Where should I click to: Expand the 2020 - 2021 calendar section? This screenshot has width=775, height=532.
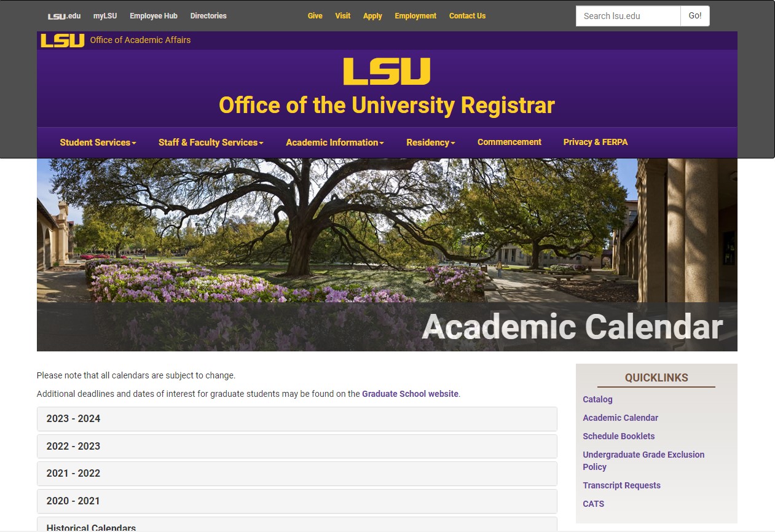[297, 501]
